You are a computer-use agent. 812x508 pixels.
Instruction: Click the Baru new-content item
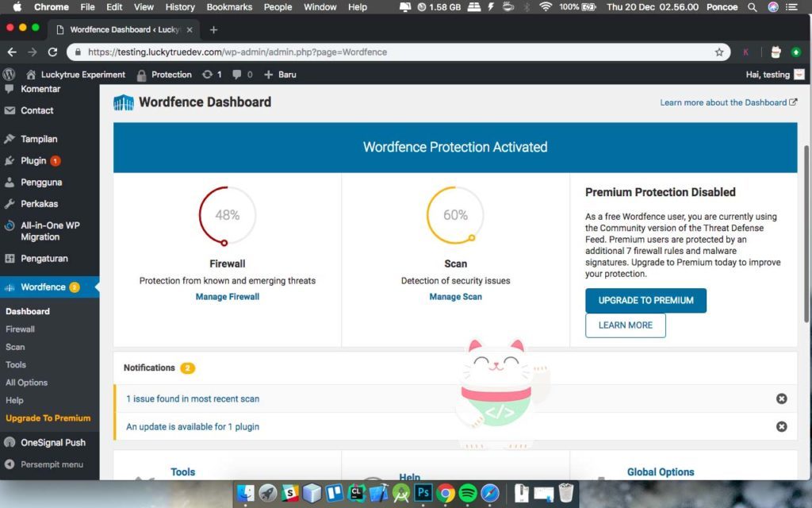(280, 75)
